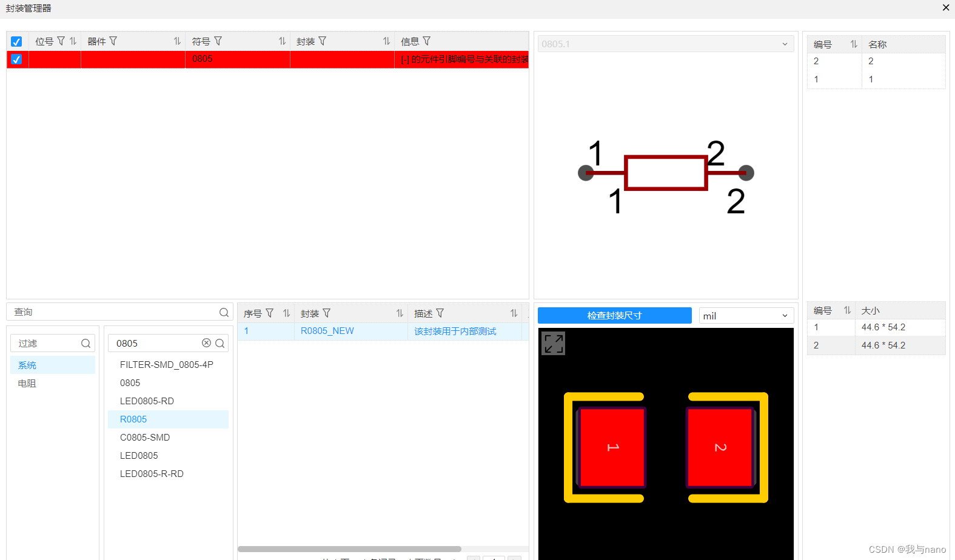The height and width of the screenshot is (560, 955).
Task: Sort the table by 符号 column
Action: tap(282, 41)
